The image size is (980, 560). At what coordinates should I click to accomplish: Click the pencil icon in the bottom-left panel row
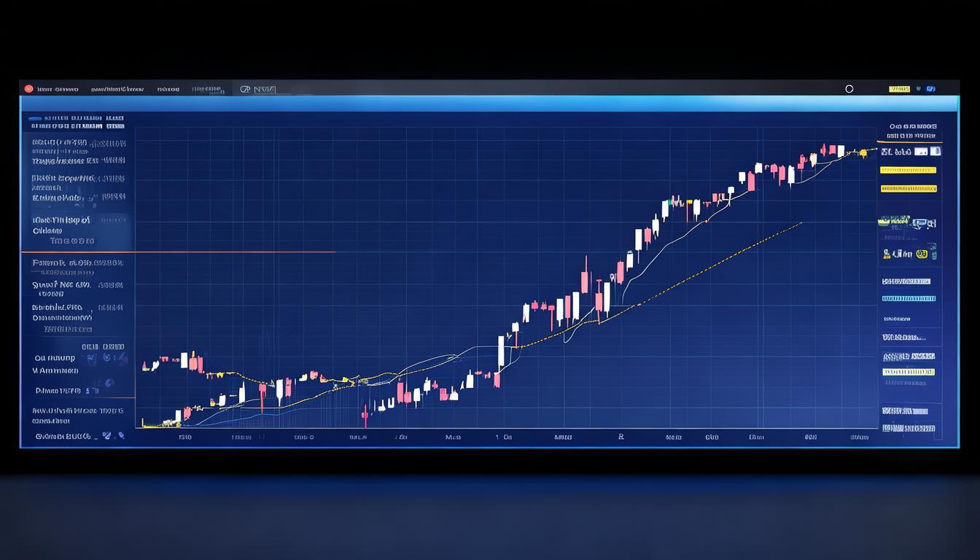click(107, 436)
